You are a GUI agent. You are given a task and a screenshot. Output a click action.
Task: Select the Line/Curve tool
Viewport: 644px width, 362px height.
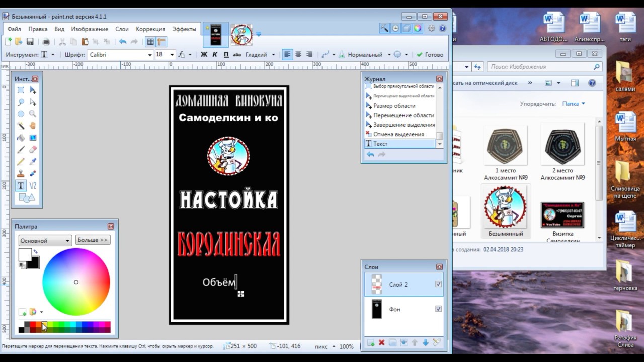pyautogui.click(x=33, y=186)
